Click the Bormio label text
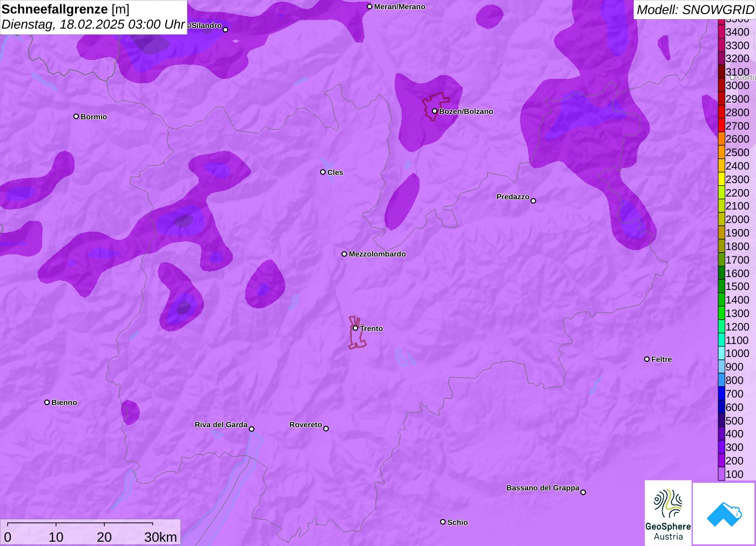The width and height of the screenshot is (756, 546). click(x=94, y=117)
